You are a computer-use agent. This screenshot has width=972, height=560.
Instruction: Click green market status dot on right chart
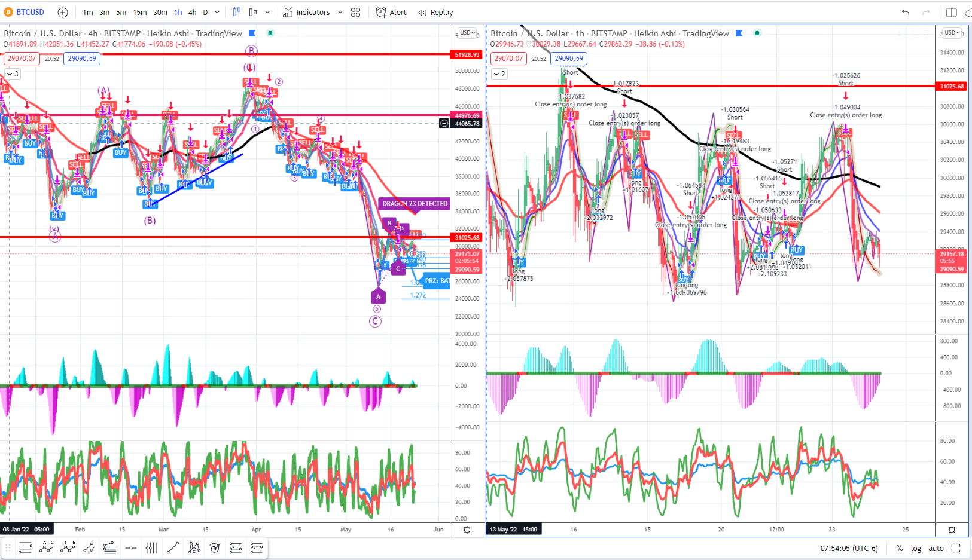pos(757,33)
